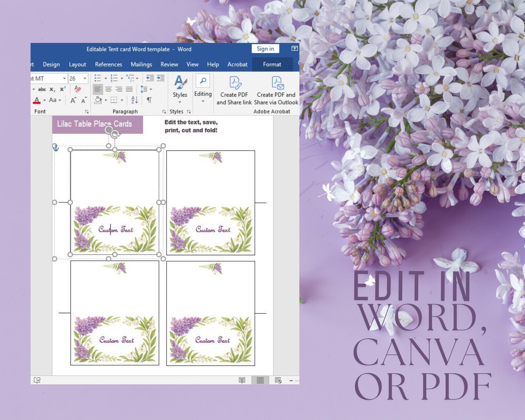Screen dimensions: 525x420
Task: Open line spacing options
Action: 146,89
